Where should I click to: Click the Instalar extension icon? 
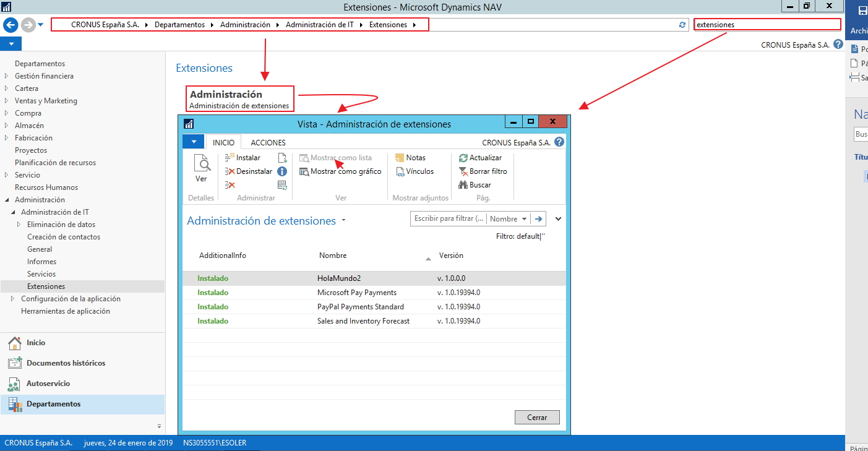[230, 158]
